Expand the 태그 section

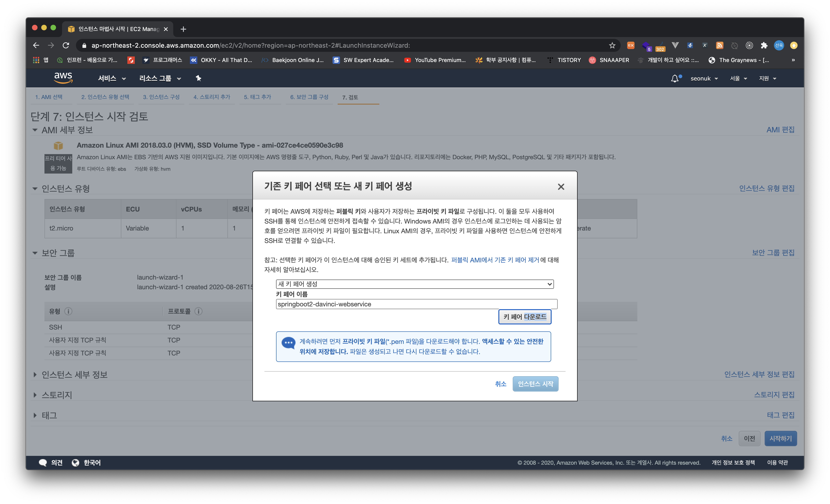[x=35, y=415]
